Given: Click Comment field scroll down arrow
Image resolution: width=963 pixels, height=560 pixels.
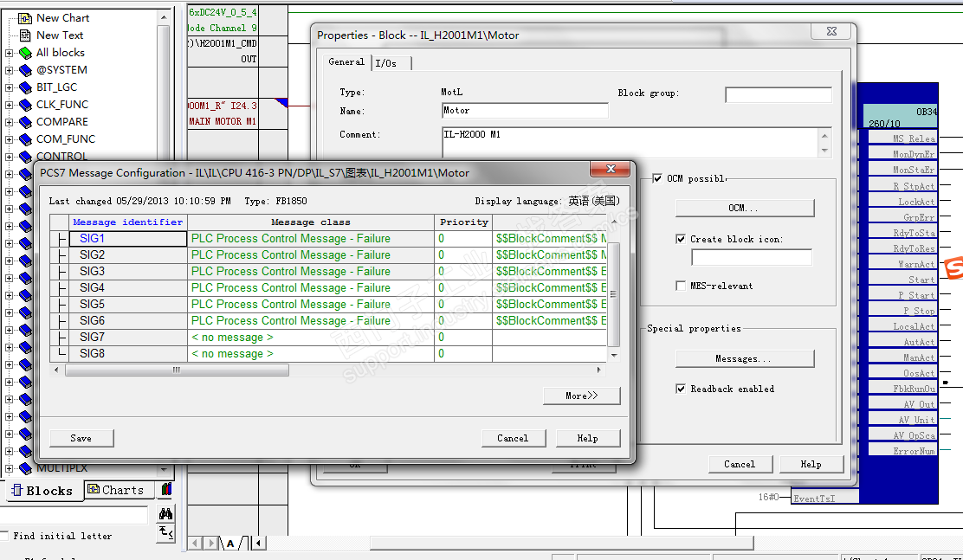Looking at the screenshot, I should pyautogui.click(x=824, y=151).
